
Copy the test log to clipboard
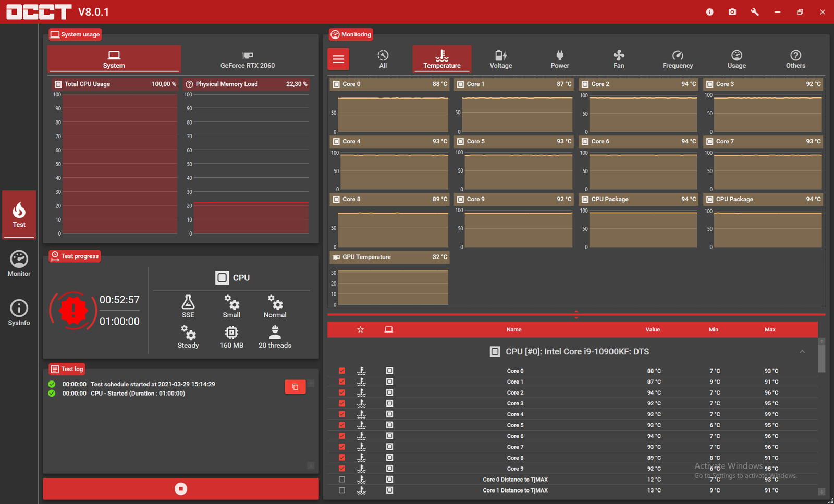pos(295,387)
